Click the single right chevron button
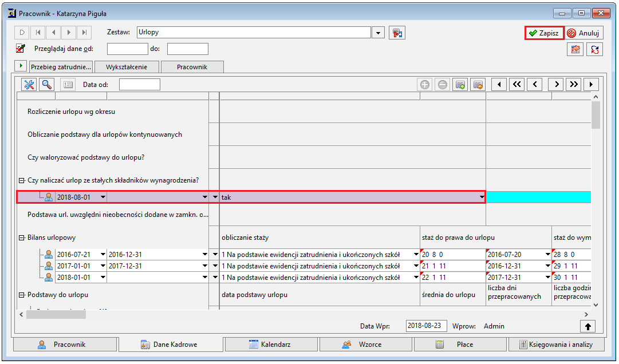619x364 pixels. pyautogui.click(x=556, y=84)
